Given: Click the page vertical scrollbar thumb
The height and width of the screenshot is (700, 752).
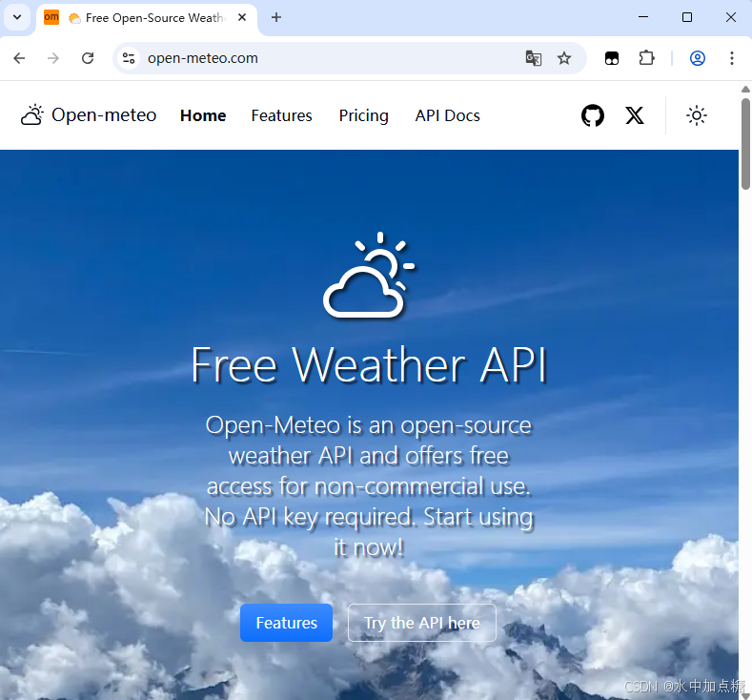Looking at the screenshot, I should (x=745, y=144).
